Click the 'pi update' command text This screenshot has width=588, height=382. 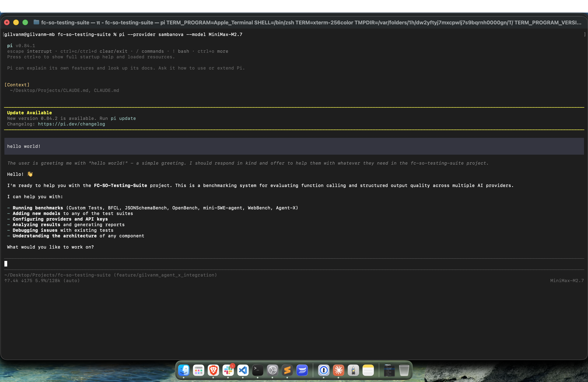click(x=123, y=118)
